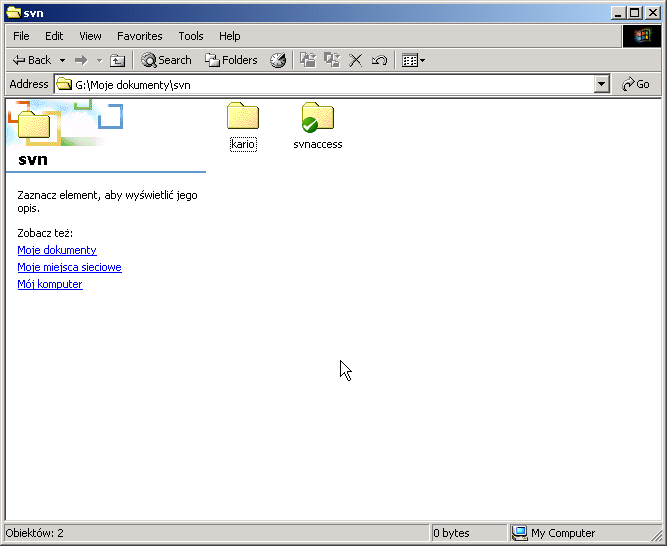
Task: Open the Tools menu
Action: (191, 36)
